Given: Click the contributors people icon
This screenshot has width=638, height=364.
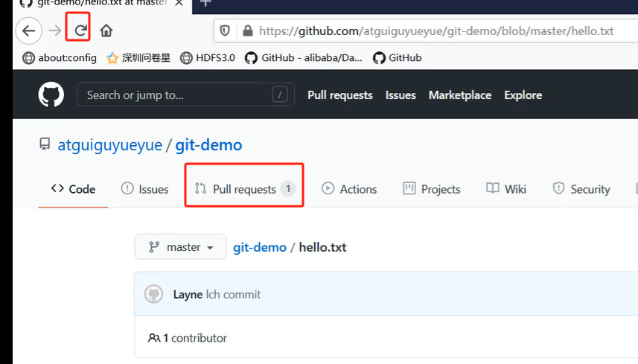Looking at the screenshot, I should pyautogui.click(x=154, y=338).
